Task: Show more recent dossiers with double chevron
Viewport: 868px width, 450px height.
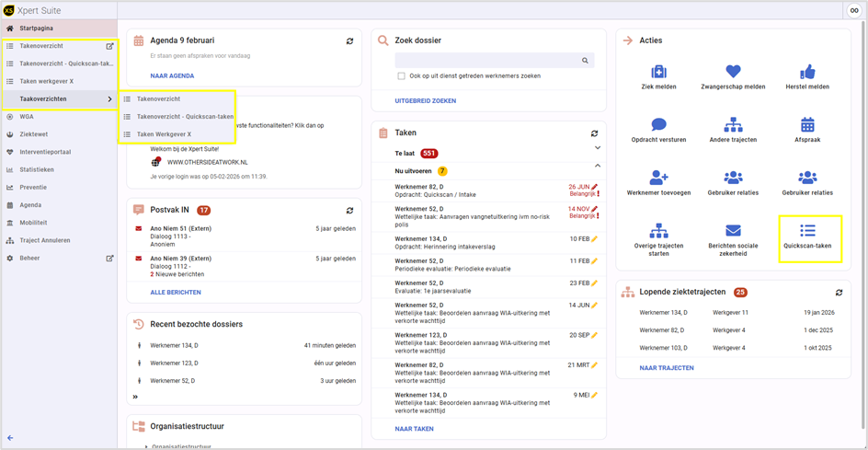Action: point(135,397)
